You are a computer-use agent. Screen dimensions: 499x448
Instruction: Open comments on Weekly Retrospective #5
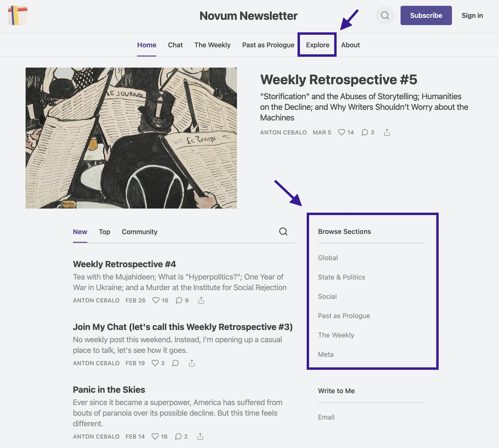click(x=365, y=133)
